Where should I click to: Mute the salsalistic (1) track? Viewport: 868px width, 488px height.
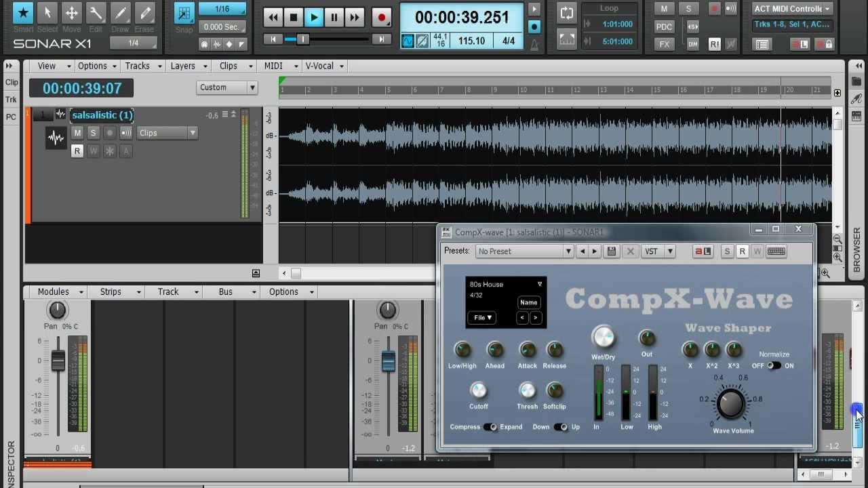[77, 133]
